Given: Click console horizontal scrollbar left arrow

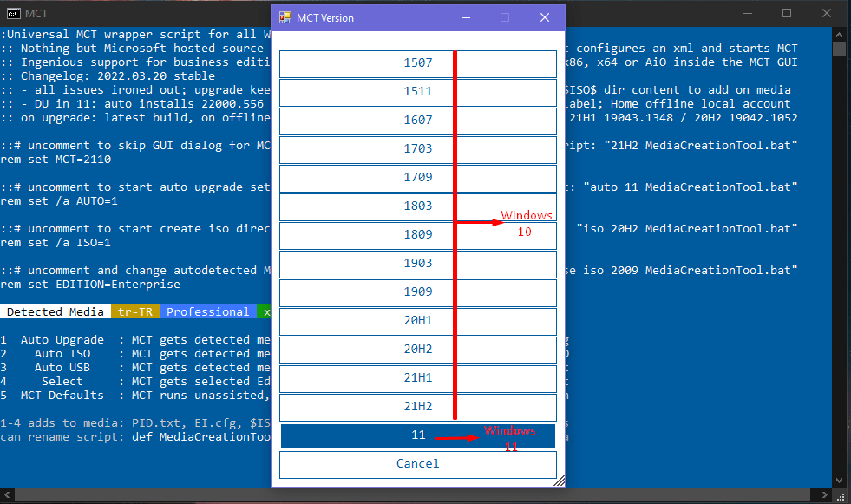Looking at the screenshot, I should (x=7, y=494).
